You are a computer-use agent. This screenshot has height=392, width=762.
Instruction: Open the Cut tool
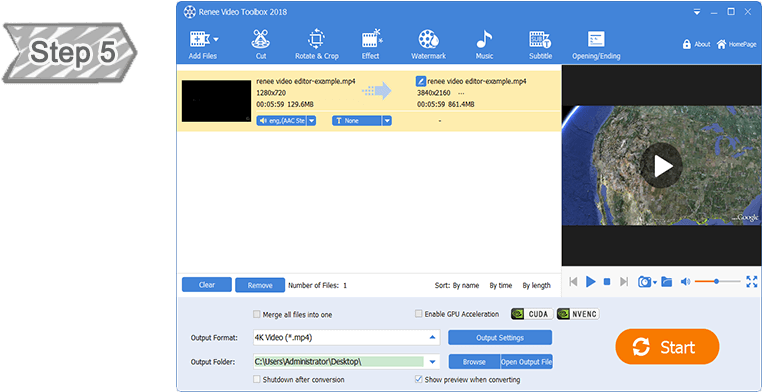(261, 45)
